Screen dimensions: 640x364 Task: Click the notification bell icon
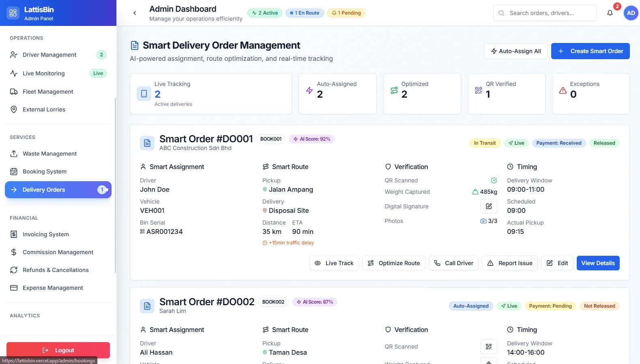610,13
